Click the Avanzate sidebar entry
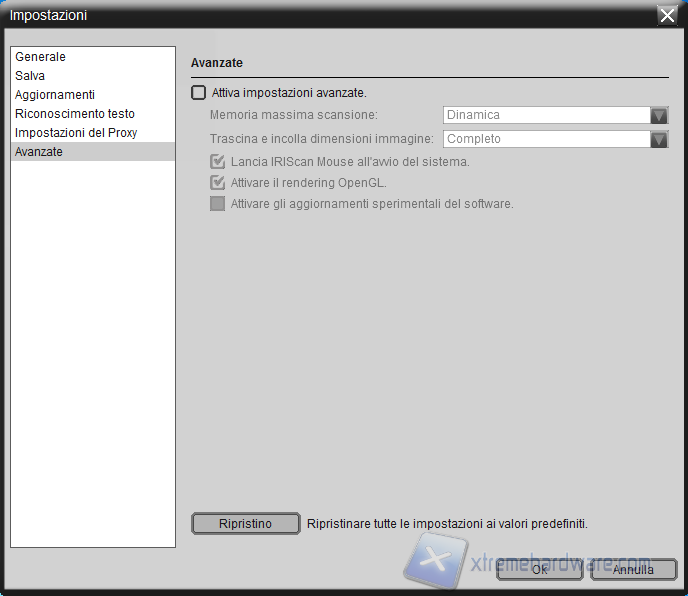 tap(39, 152)
